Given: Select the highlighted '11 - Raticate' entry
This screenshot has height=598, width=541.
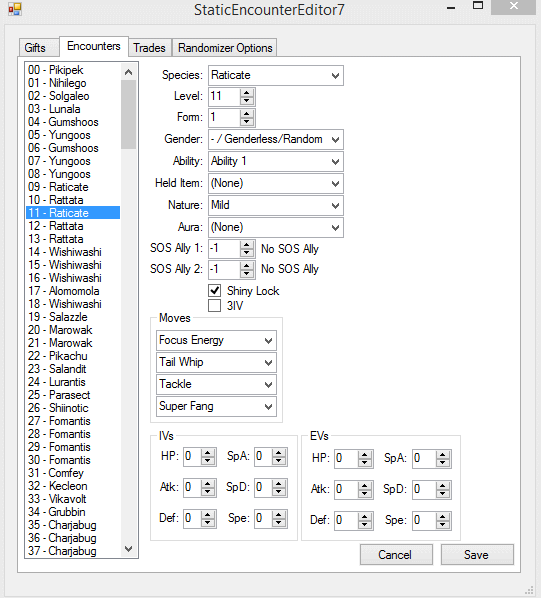Looking at the screenshot, I should pos(73,213).
